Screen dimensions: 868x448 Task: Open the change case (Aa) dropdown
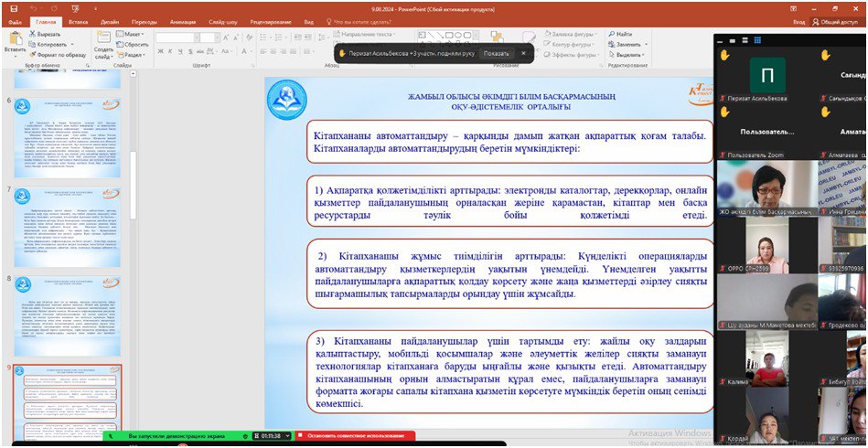(226, 51)
